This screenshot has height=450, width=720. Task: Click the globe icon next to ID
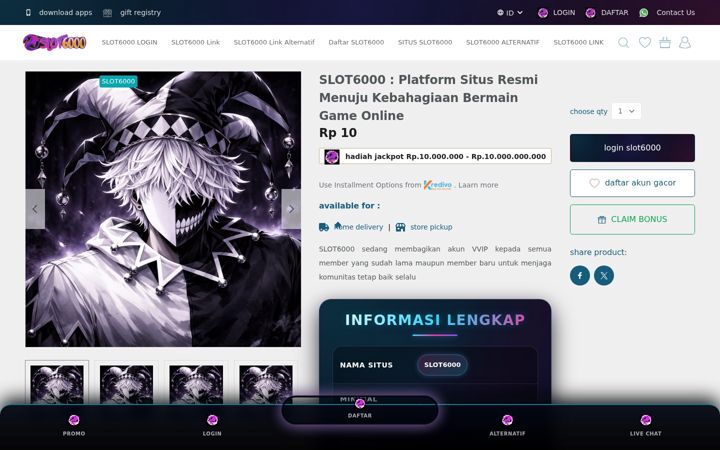coord(500,13)
